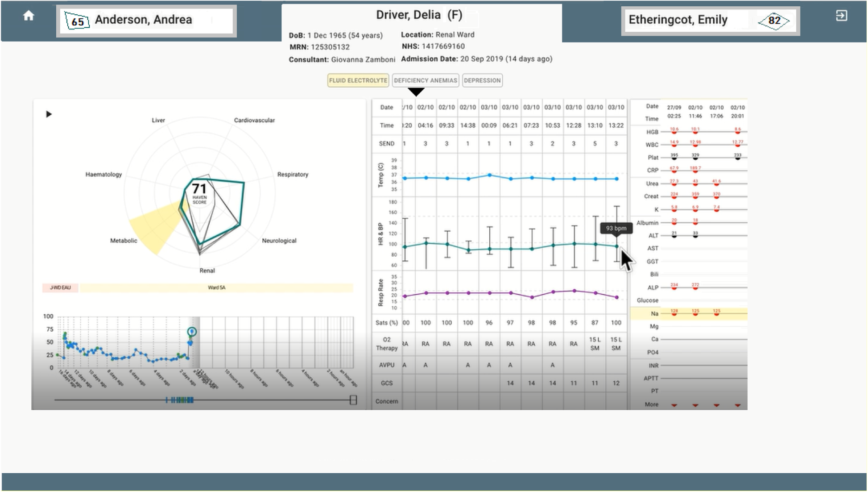Click the More row label
The height and width of the screenshot is (492, 868).
[651, 404]
